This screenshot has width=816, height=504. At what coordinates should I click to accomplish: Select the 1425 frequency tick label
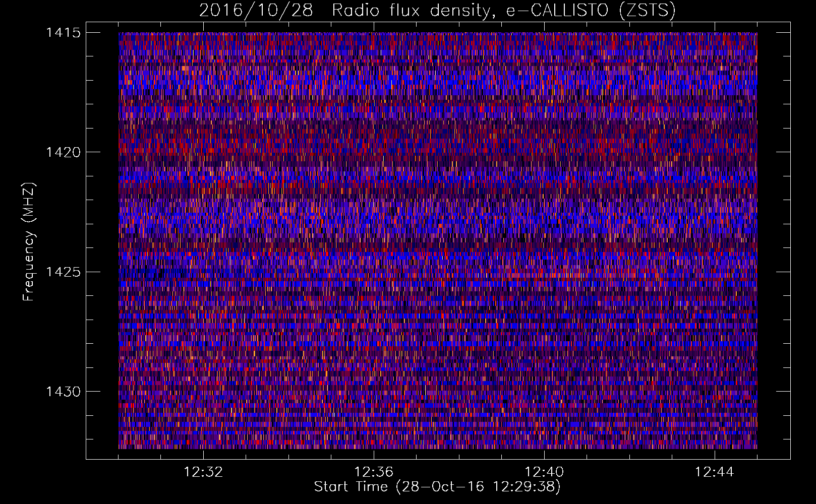point(63,272)
